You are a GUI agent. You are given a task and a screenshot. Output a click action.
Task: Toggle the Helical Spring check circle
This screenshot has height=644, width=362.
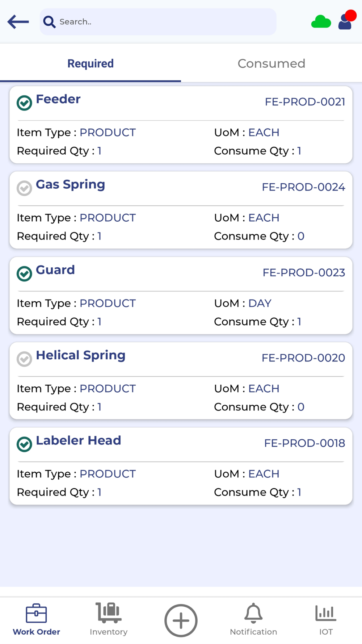pyautogui.click(x=25, y=359)
